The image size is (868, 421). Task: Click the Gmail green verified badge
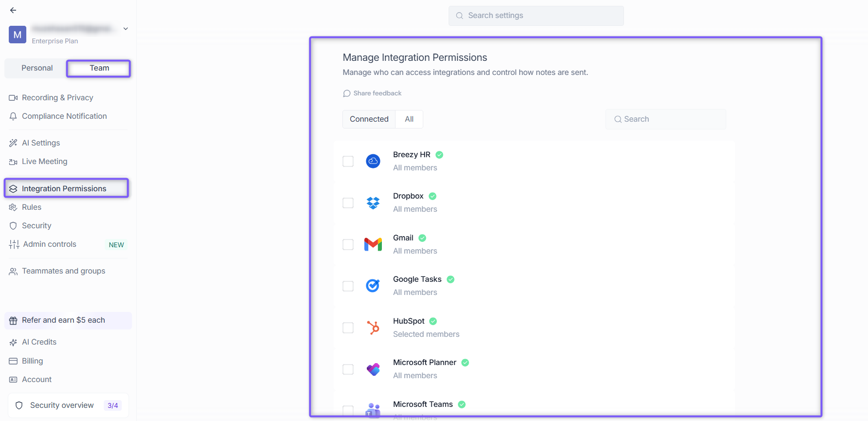(422, 238)
